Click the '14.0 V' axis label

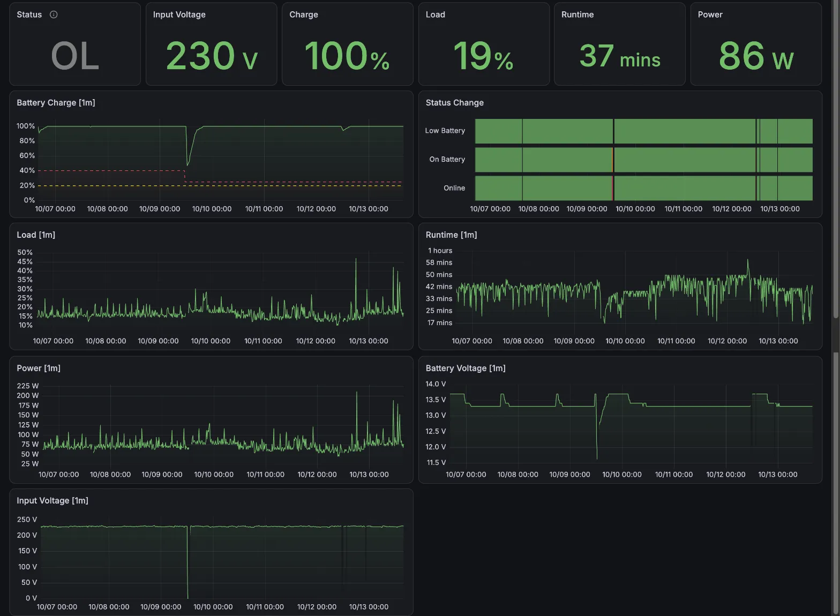436,384
